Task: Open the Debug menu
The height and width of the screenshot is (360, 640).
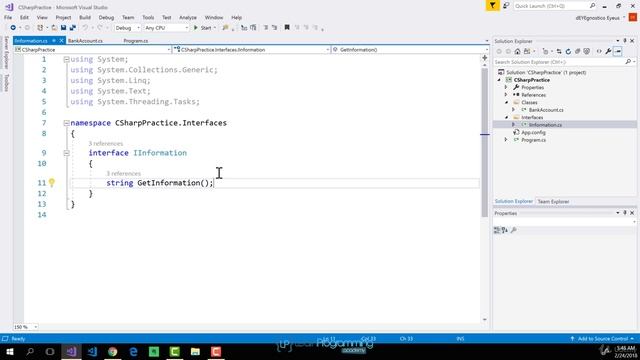Action: tap(106, 18)
